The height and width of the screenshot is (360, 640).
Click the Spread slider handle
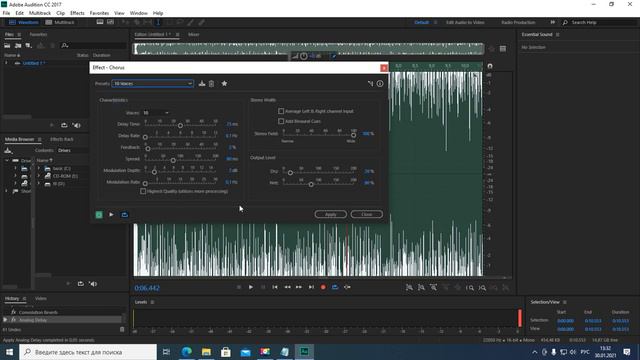click(x=173, y=160)
